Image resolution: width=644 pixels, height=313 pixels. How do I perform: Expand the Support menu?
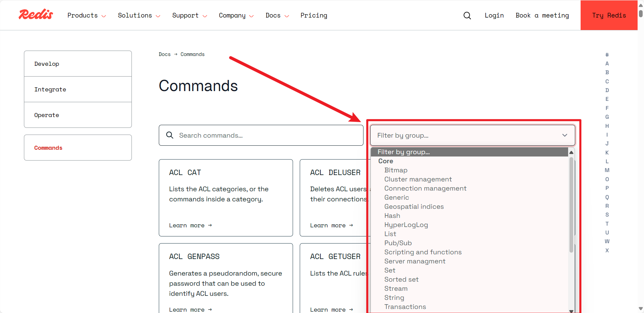tap(189, 16)
